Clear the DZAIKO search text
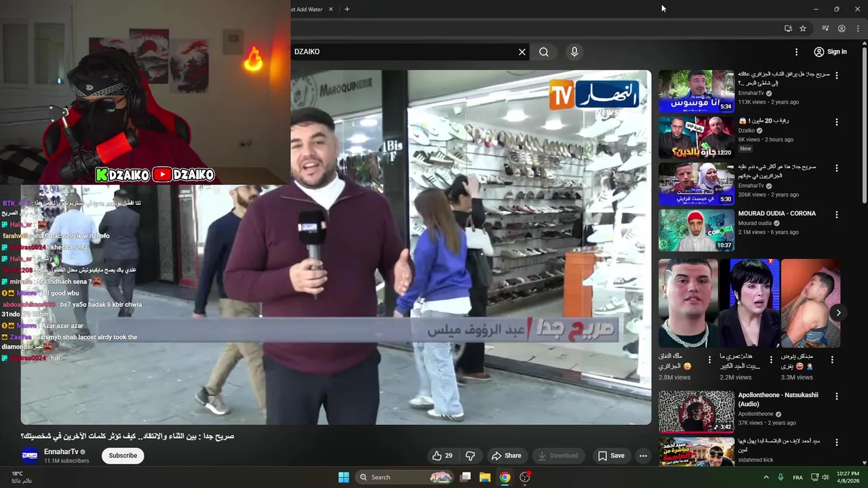 click(522, 52)
